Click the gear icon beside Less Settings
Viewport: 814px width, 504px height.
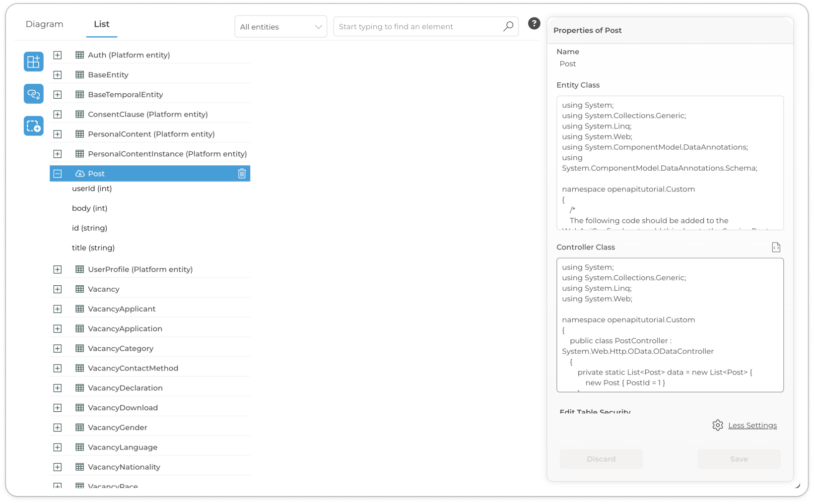pyautogui.click(x=718, y=425)
